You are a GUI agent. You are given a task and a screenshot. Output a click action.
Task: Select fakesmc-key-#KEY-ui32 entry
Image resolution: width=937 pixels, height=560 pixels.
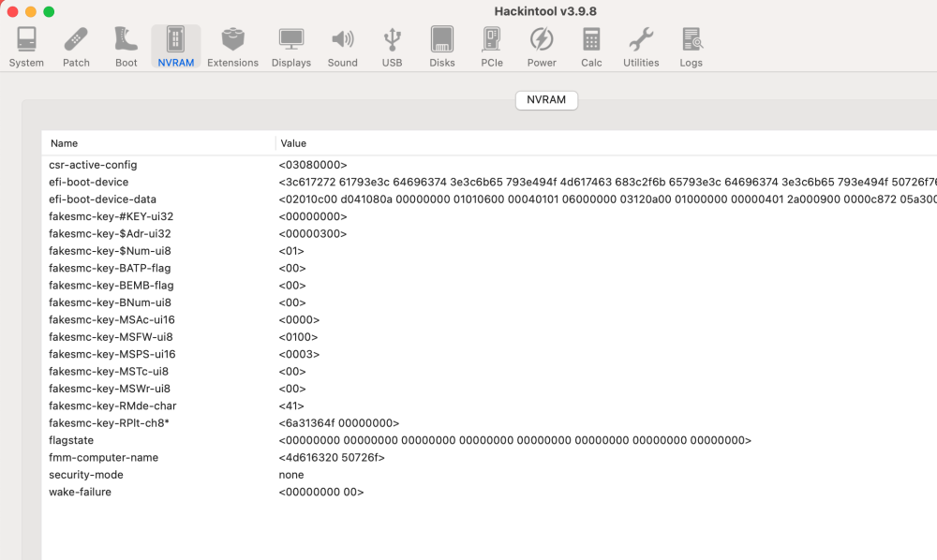pos(111,216)
